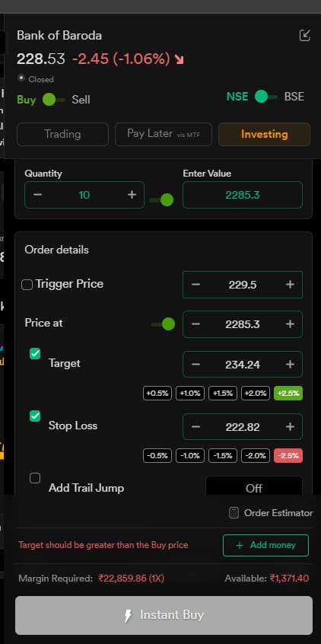
Task: Switch to Pay Later via MTF tab
Action: (x=164, y=134)
